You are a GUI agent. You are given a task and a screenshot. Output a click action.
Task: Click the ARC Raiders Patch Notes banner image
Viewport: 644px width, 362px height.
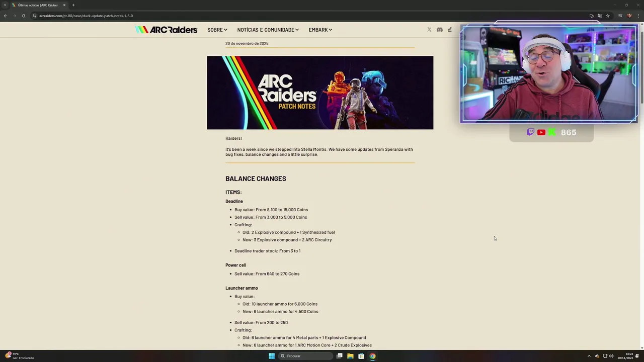tap(320, 93)
